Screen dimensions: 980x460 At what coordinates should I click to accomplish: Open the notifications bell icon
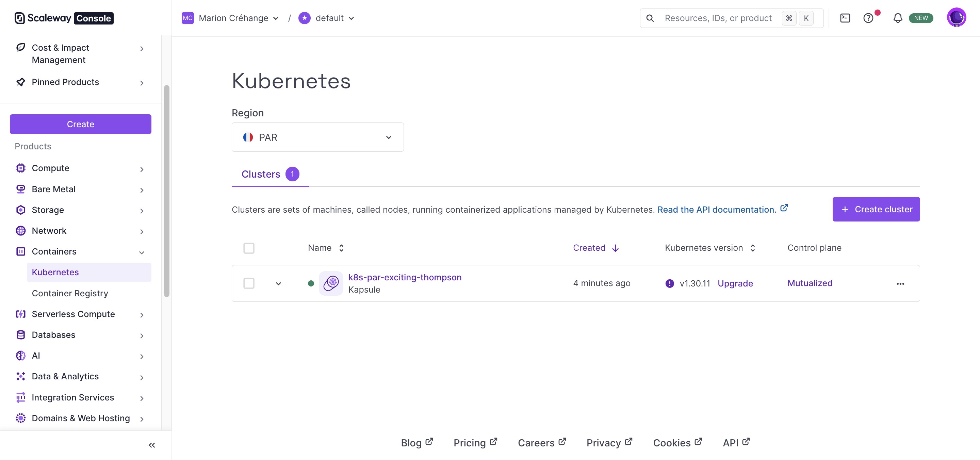tap(898, 18)
